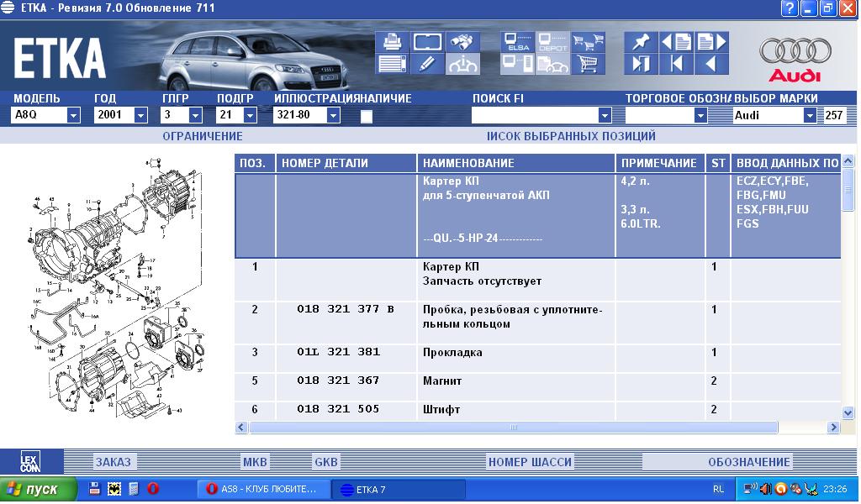Jump to the first record arrow icon
Viewport: 861px width, 504px height.
(x=676, y=64)
